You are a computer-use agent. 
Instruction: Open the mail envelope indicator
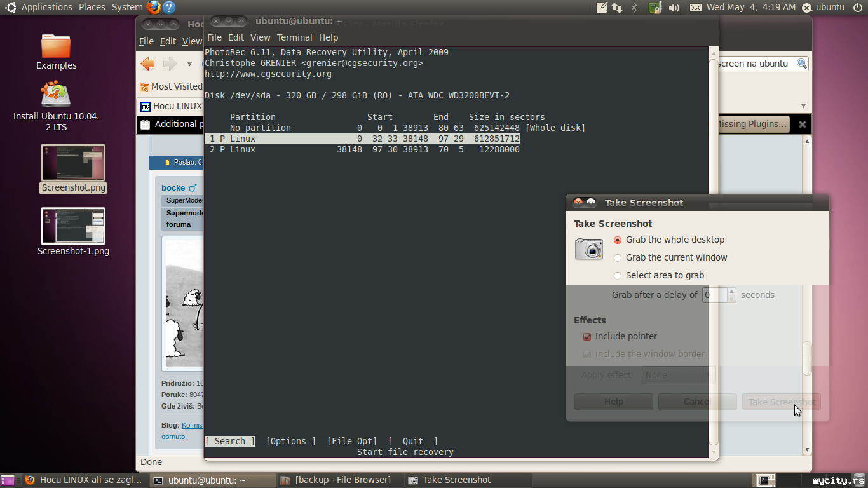tap(696, 7)
